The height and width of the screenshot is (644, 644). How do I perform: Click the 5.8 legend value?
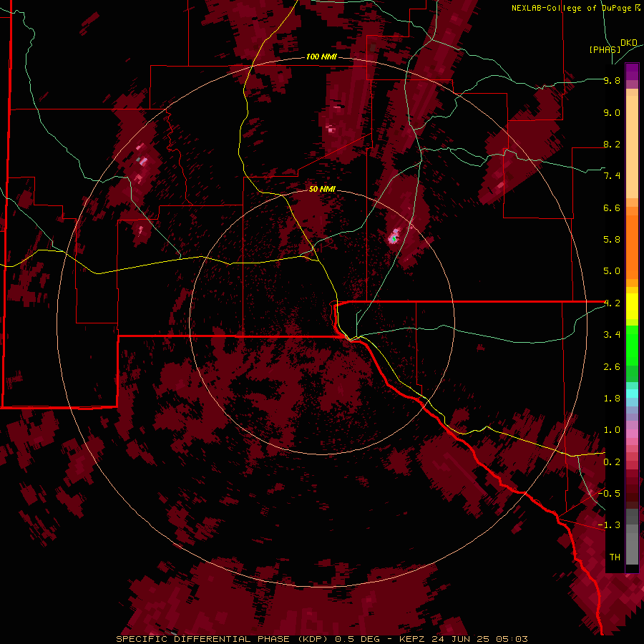pyautogui.click(x=612, y=240)
